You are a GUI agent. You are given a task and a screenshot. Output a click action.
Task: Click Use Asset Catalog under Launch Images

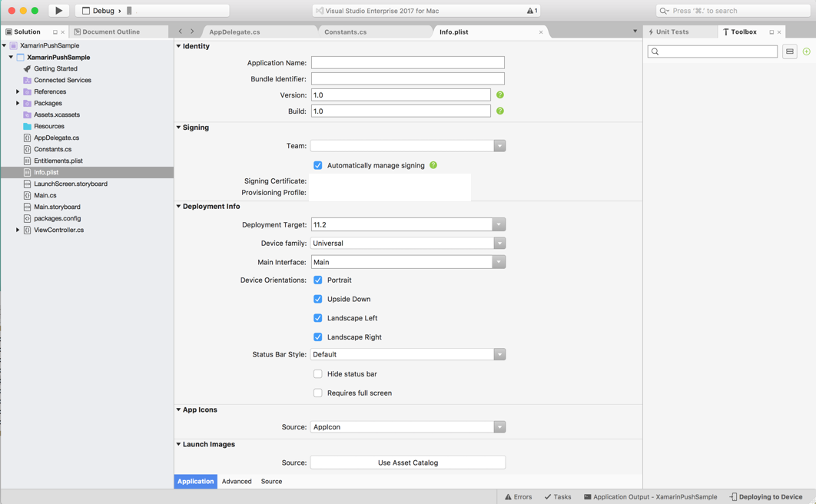(407, 462)
